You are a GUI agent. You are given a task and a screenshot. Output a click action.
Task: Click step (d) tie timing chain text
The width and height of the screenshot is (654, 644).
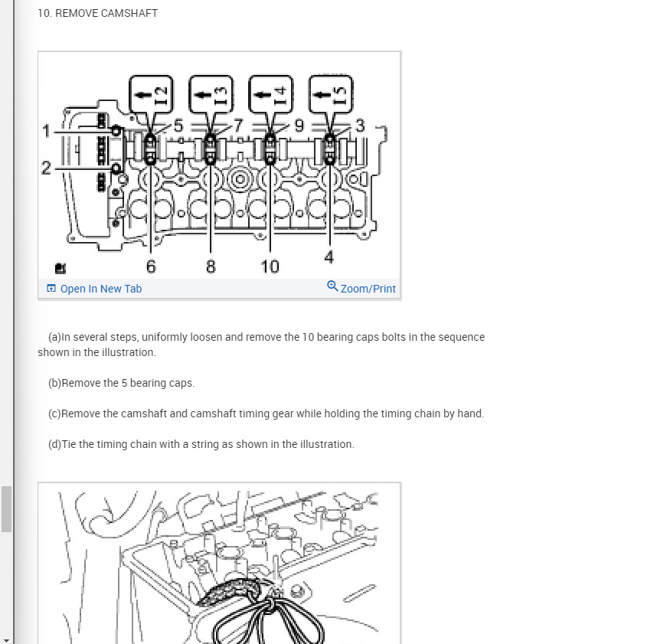201,444
